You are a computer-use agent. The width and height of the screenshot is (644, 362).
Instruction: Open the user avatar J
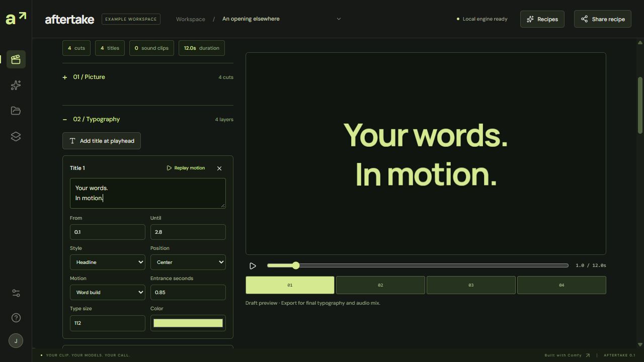(16, 341)
